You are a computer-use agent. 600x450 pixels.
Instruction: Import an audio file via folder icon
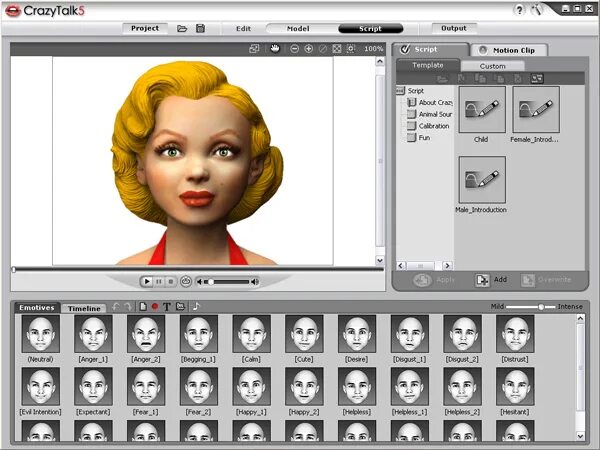(x=180, y=307)
